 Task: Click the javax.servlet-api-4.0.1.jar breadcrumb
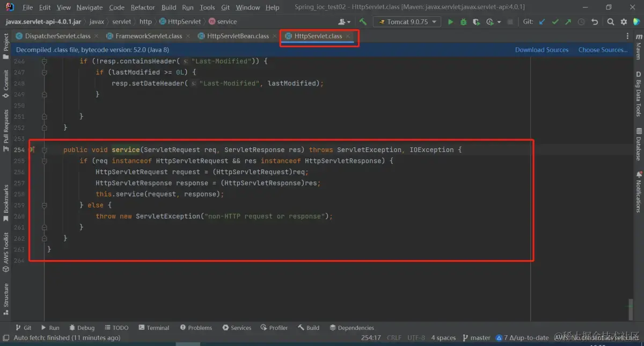43,21
